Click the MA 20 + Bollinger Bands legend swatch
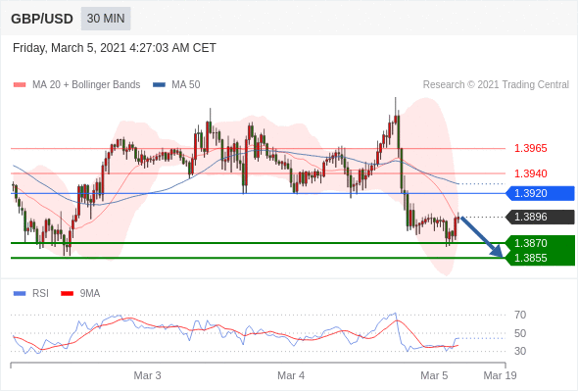This screenshot has width=578, height=392. tap(20, 85)
